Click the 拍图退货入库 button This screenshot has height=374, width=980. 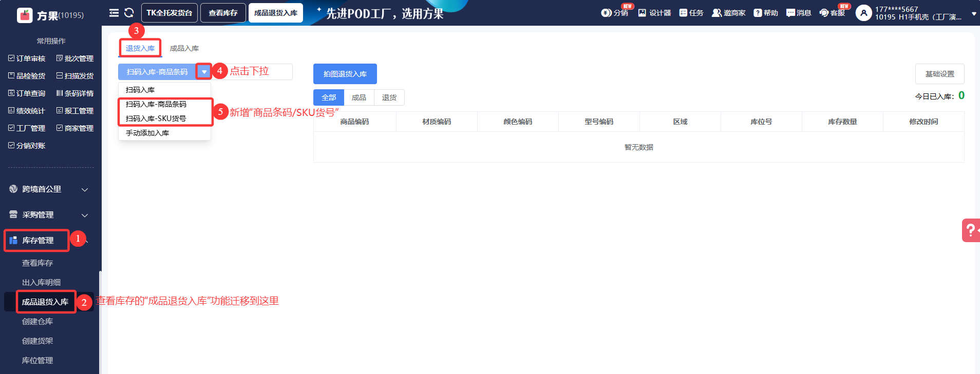click(x=345, y=74)
